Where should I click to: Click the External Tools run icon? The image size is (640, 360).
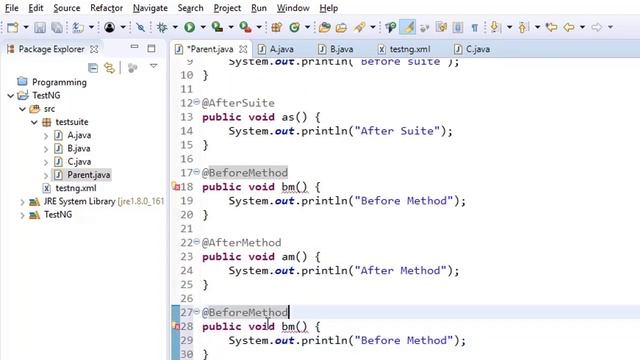(245, 27)
